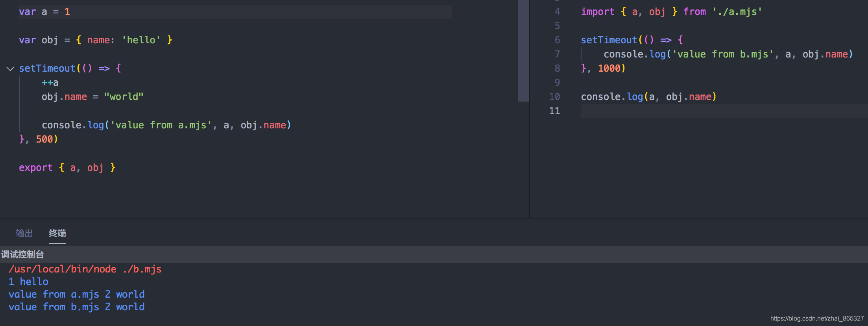This screenshot has height=326, width=868.
Task: Click the setTimeout line in b.mjs editor
Action: pyautogui.click(x=632, y=40)
